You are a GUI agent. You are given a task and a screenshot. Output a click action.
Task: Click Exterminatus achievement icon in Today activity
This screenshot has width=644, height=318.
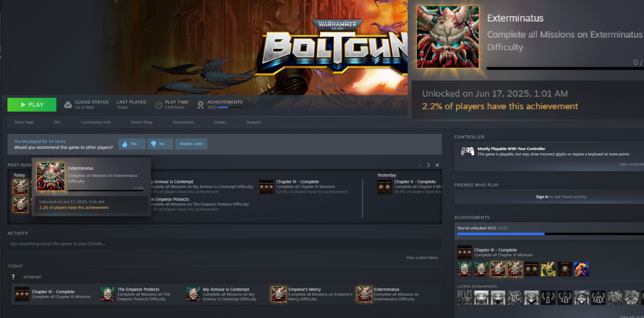(364, 294)
